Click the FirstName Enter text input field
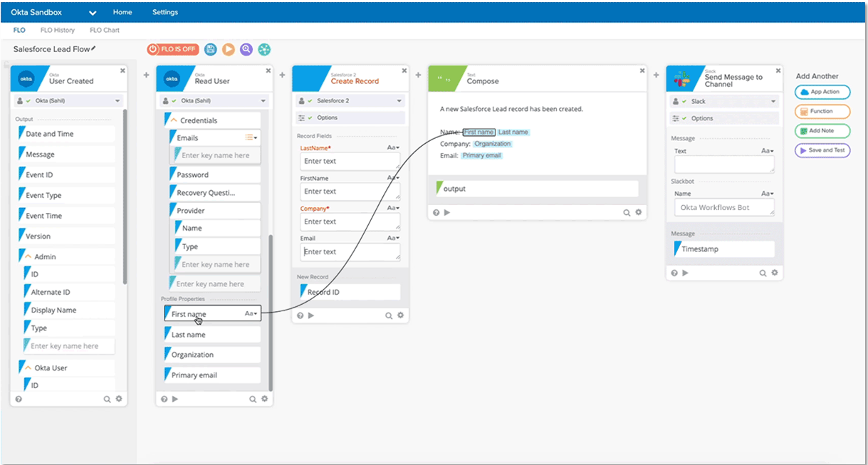Image resolution: width=868 pixels, height=465 pixels. 350,191
